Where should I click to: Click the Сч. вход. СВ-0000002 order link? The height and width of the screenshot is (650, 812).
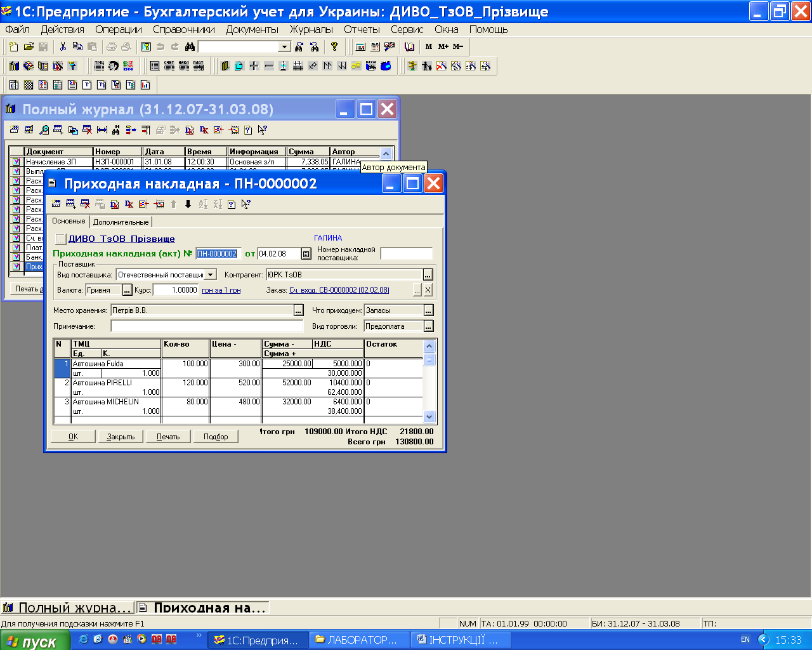pyautogui.click(x=339, y=290)
